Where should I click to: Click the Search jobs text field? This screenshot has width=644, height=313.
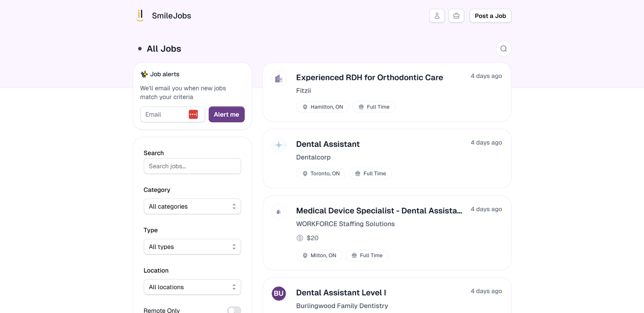coord(192,166)
